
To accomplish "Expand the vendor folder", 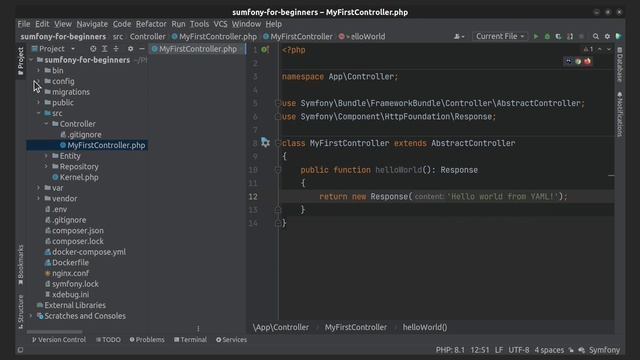I will [39, 198].
